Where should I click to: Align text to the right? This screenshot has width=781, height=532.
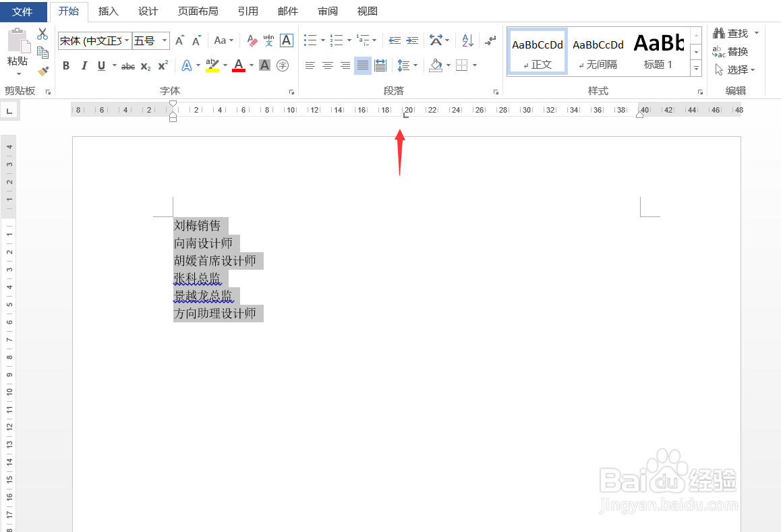click(345, 65)
